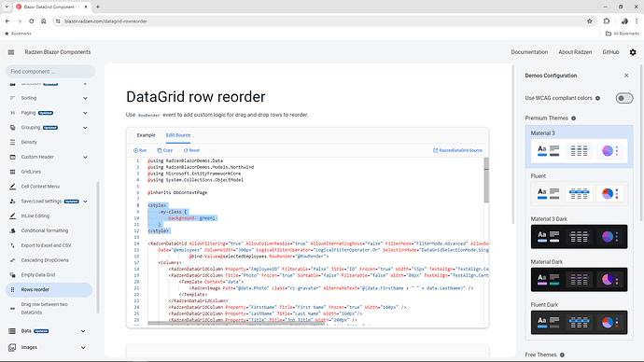Image resolution: width=644 pixels, height=362 pixels.
Task: Choose the Fluent theme preview
Action: [579, 193]
